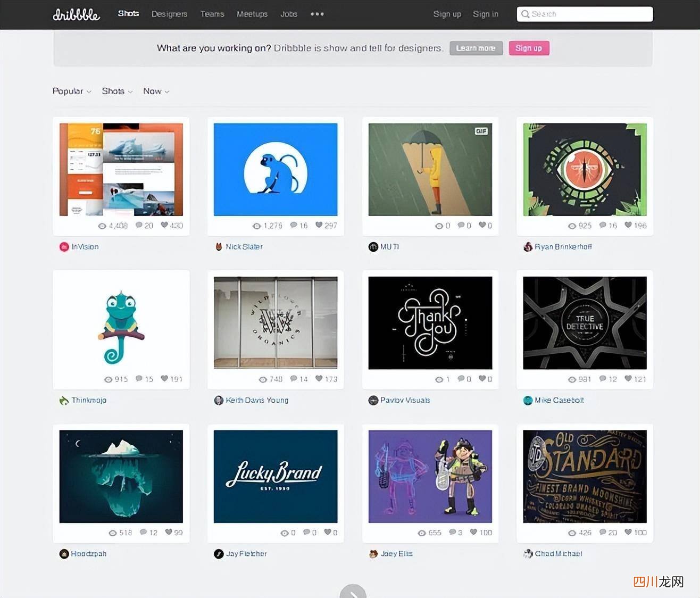Open Jobs in top navigation

[289, 14]
